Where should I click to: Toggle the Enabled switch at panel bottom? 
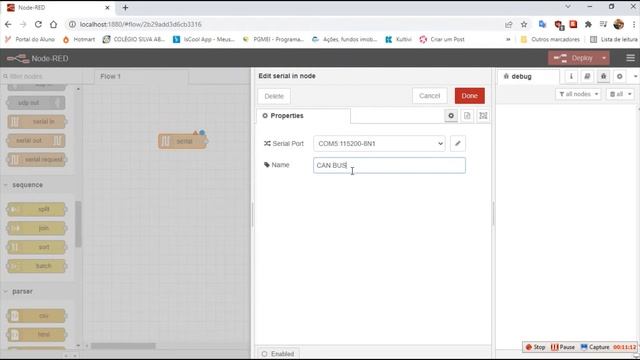(x=278, y=353)
